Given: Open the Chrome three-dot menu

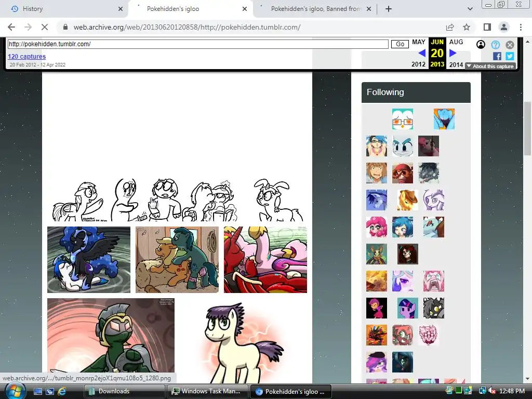Looking at the screenshot, I should pyautogui.click(x=521, y=27).
